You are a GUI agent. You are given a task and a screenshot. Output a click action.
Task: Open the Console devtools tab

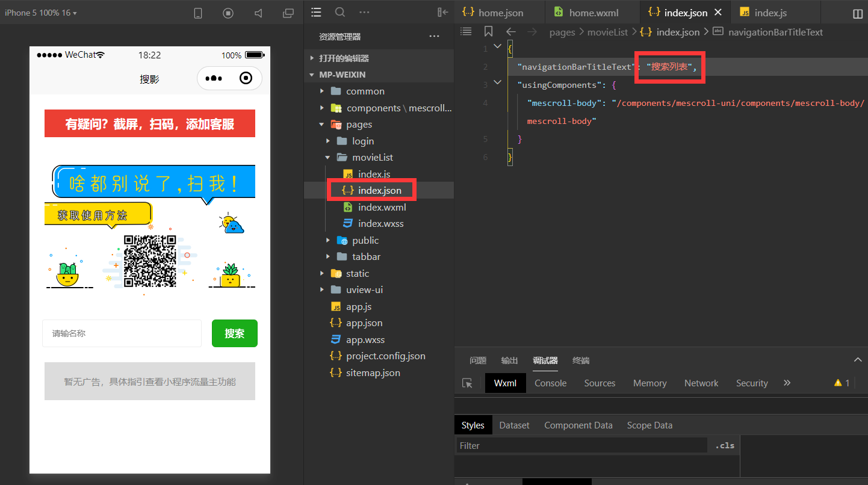coord(550,383)
